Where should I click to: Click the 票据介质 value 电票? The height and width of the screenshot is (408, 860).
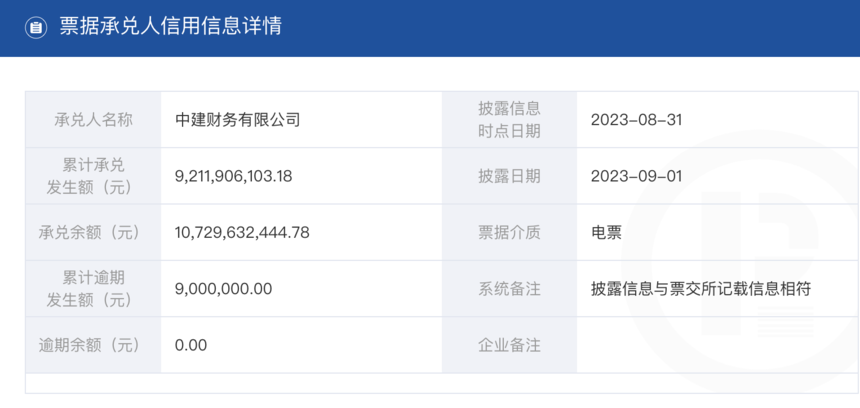click(x=607, y=233)
